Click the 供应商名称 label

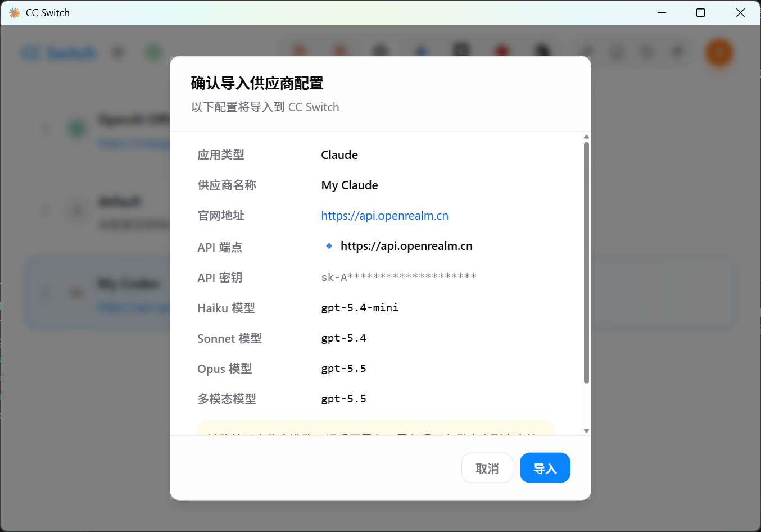coord(227,185)
